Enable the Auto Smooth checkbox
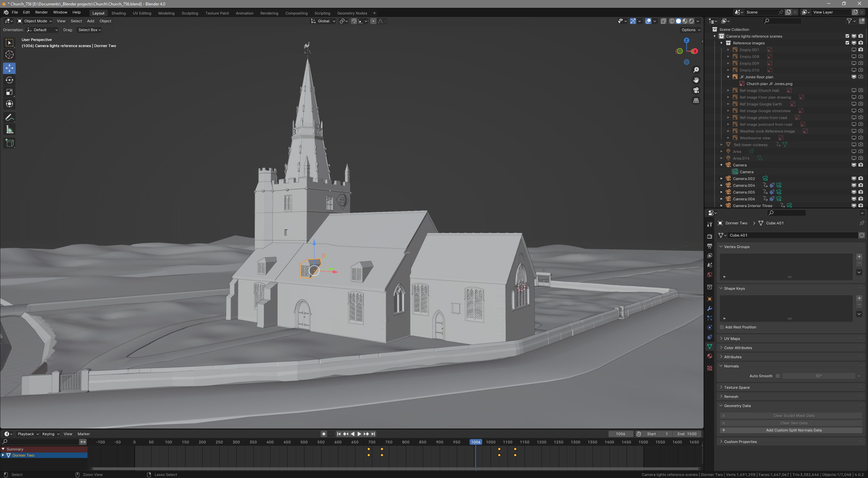Screen dimensions: 868x478 778,376
